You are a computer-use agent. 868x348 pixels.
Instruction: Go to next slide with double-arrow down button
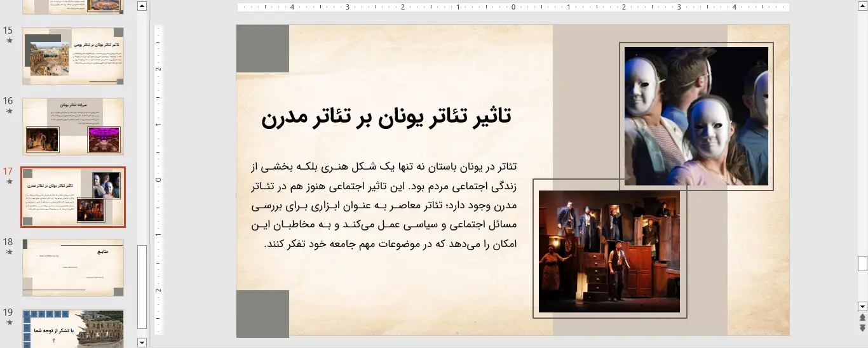click(862, 328)
